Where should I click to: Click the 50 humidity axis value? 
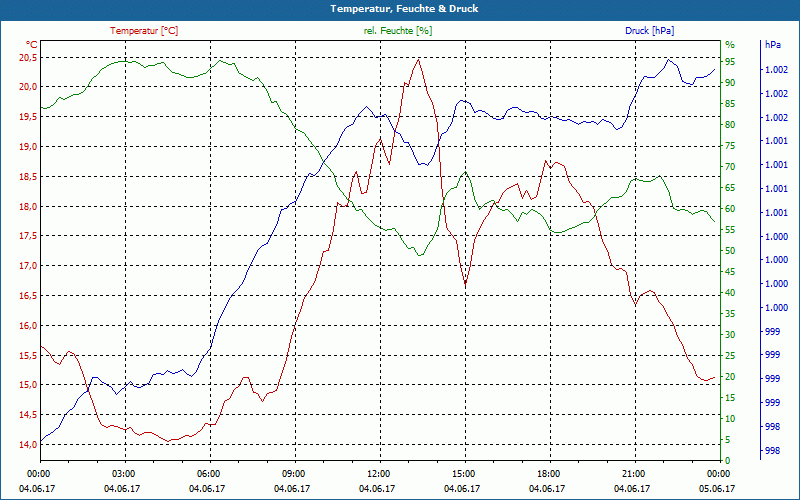tap(730, 251)
